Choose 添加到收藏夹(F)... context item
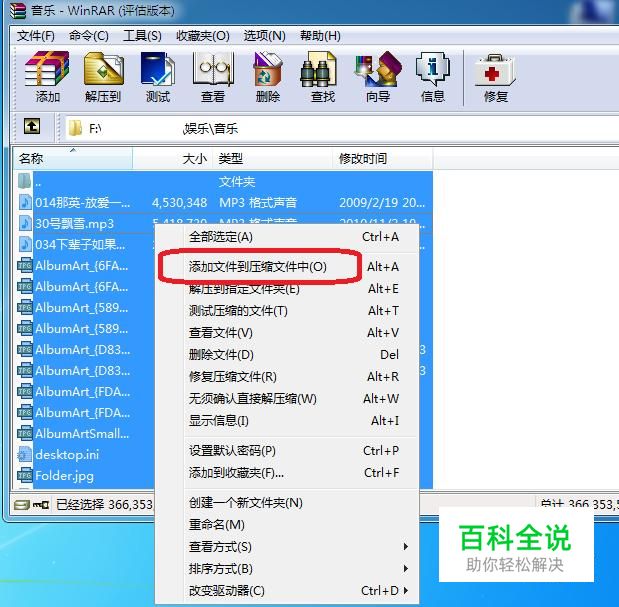 tap(287, 473)
